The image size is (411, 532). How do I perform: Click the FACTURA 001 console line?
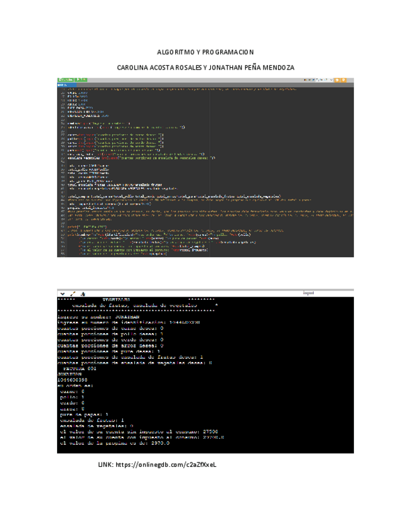[x=80, y=368]
